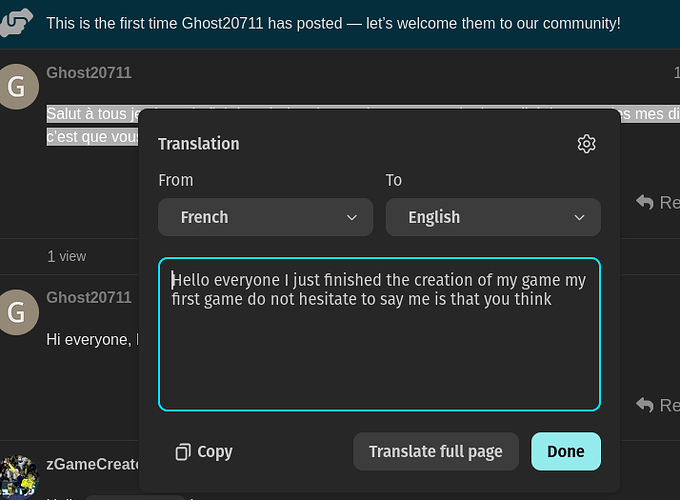Open Ghost20711 avatar on first post

click(x=17, y=87)
